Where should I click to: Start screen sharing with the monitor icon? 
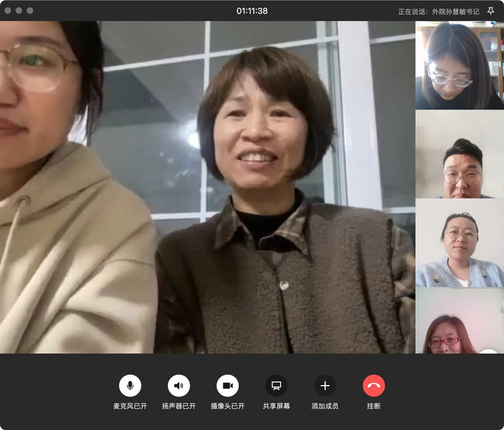pos(276,385)
